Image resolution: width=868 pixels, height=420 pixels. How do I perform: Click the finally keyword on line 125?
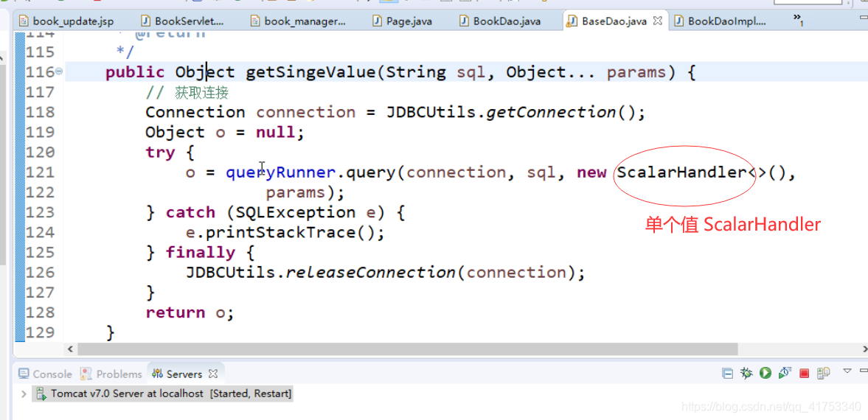tap(200, 252)
